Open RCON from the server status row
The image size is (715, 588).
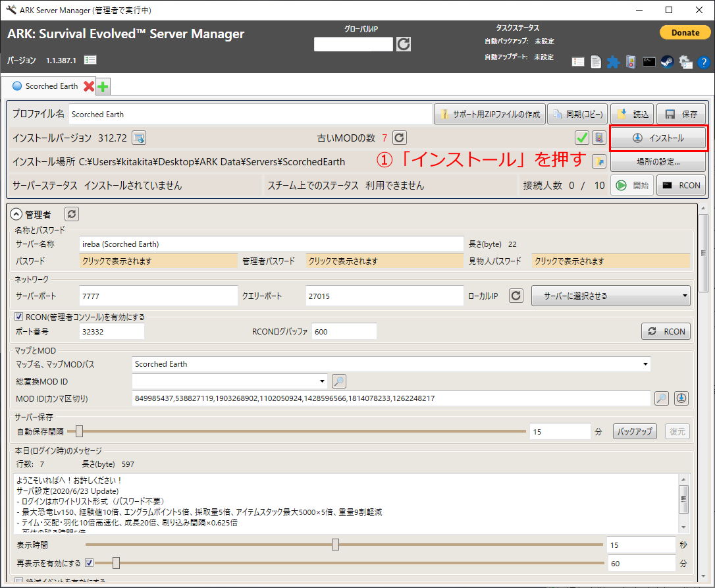[681, 185]
